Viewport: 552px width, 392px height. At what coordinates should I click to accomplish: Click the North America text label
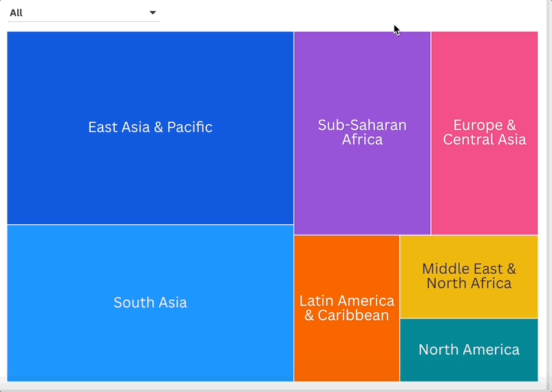tap(469, 349)
